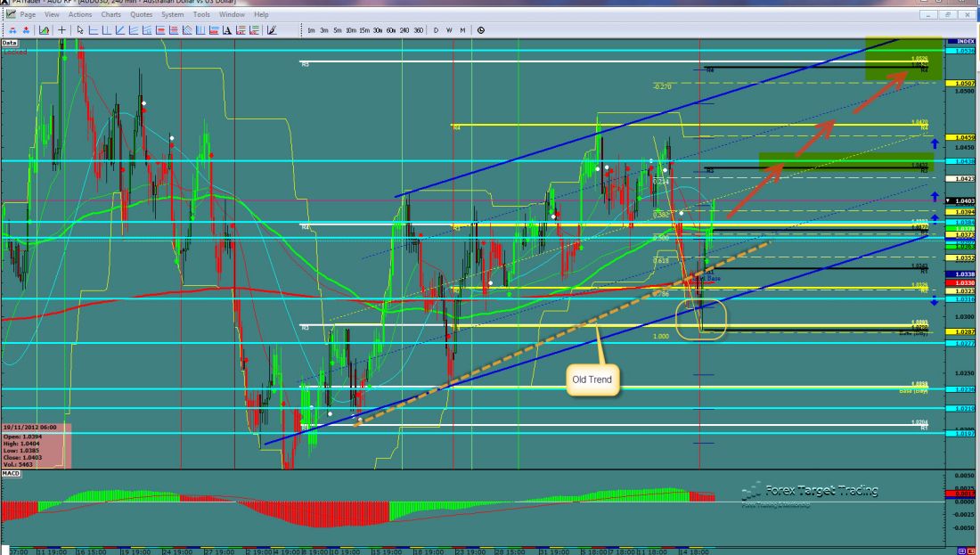Image resolution: width=980 pixels, height=555 pixels.
Task: Click the MACD indicator label
Action: [11, 472]
